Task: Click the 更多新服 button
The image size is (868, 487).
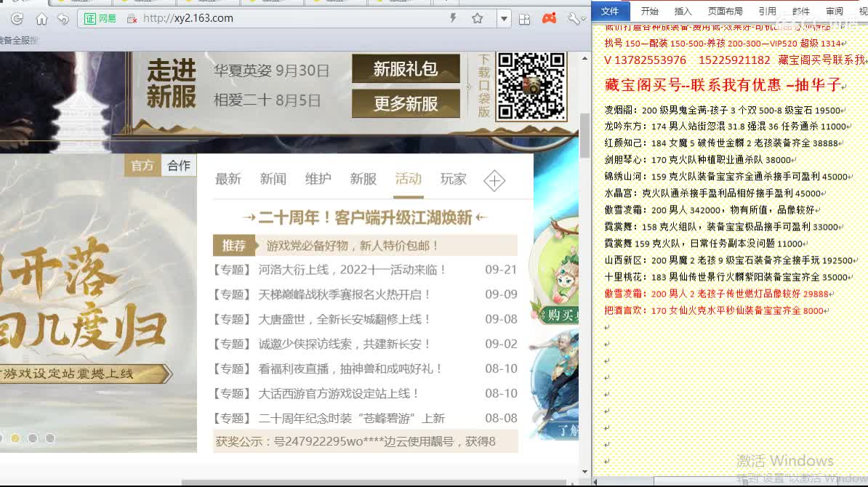Action: click(x=406, y=103)
